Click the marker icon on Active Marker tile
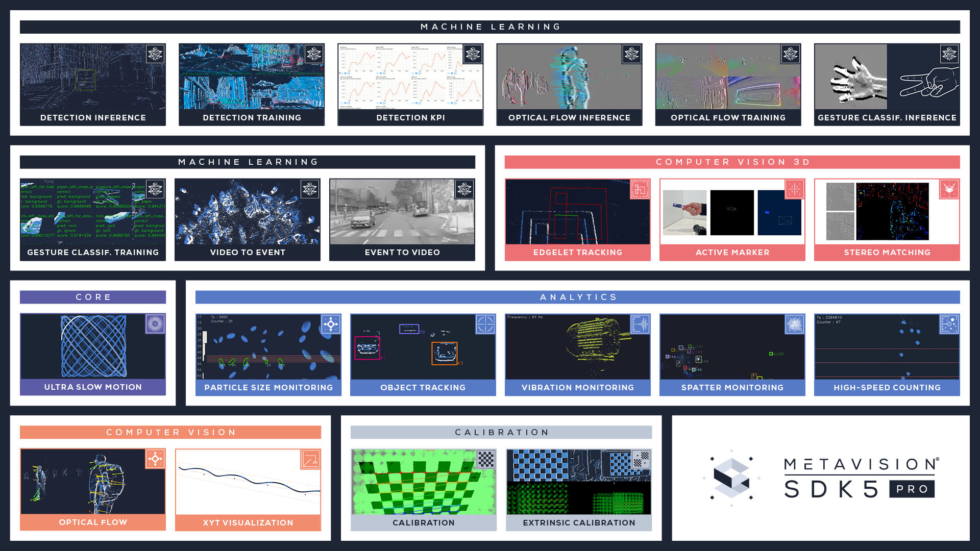980x551 pixels. (x=795, y=189)
